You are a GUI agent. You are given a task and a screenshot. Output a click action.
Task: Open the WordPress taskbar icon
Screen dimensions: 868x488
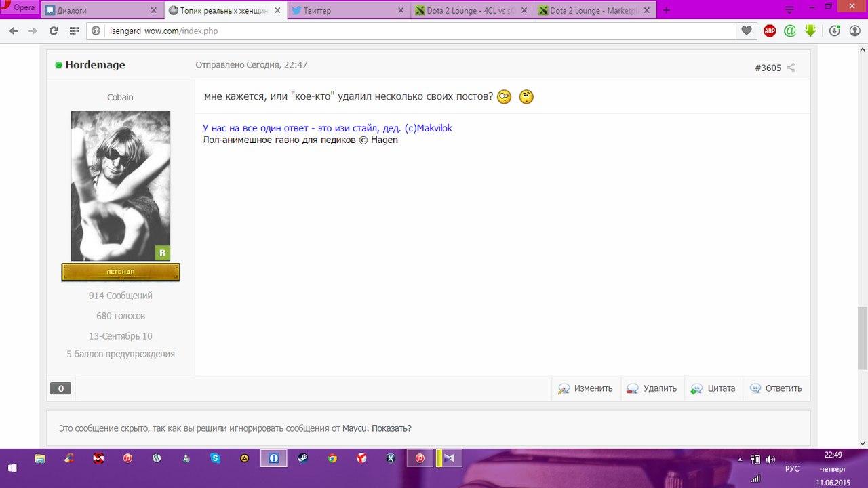[x=157, y=459]
